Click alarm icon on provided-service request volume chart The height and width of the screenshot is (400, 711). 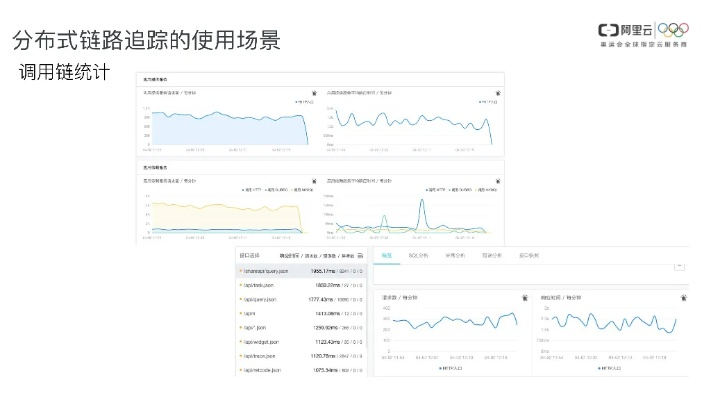(313, 92)
